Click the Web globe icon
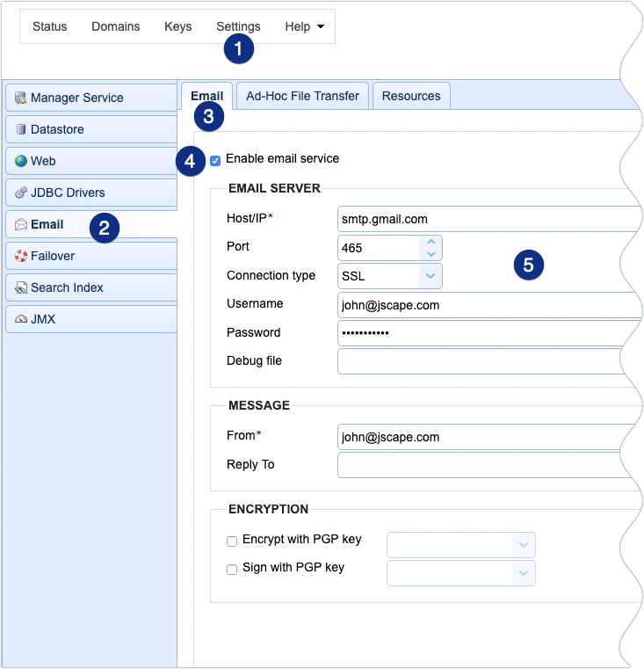This screenshot has width=644, height=669. [x=21, y=161]
